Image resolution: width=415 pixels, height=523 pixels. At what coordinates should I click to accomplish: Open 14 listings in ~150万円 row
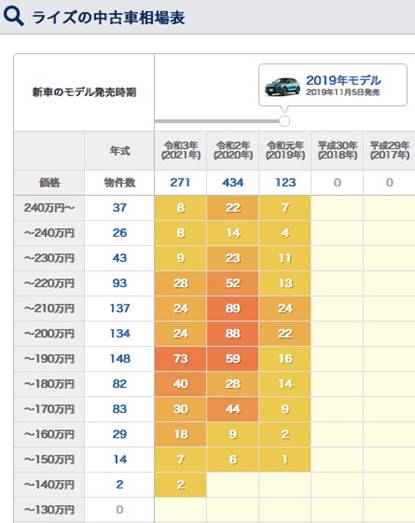pyautogui.click(x=120, y=460)
